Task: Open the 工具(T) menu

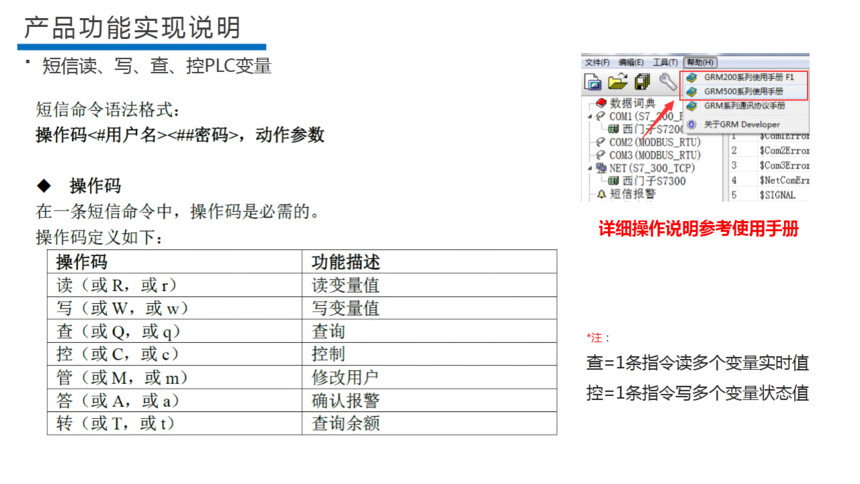Action: [x=665, y=63]
